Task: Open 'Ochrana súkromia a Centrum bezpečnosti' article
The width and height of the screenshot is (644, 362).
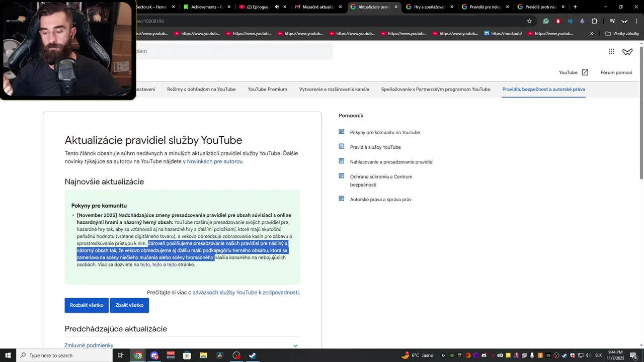Action: pyautogui.click(x=381, y=180)
